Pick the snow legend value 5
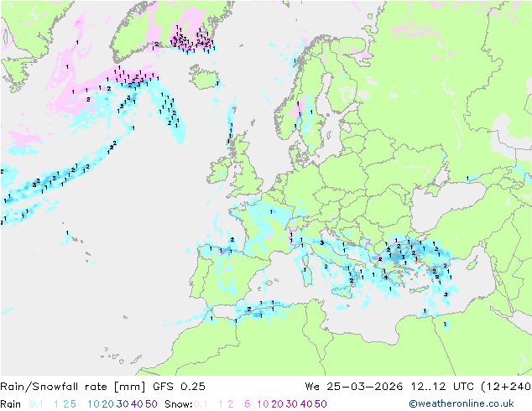The image size is (532, 411). [248, 404]
